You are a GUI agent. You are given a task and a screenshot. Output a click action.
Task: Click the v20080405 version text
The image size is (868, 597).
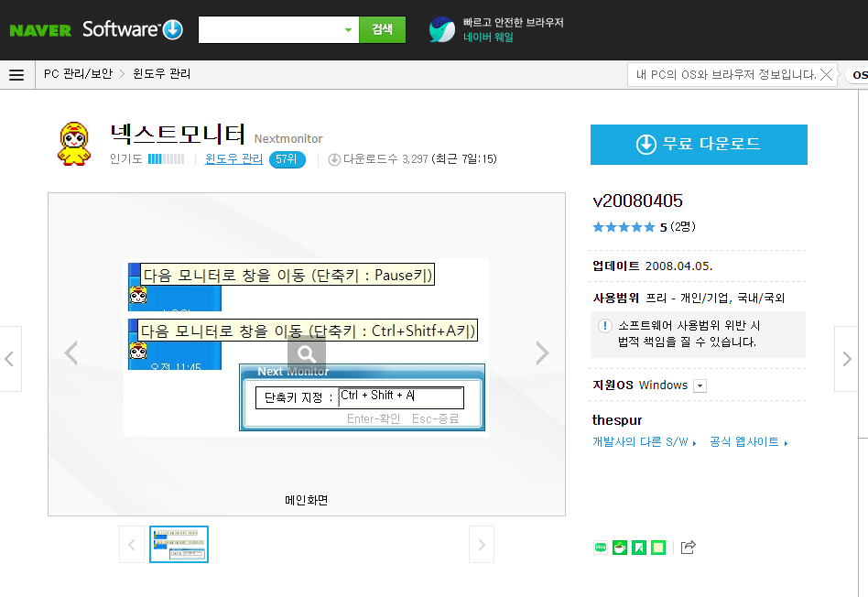637,201
